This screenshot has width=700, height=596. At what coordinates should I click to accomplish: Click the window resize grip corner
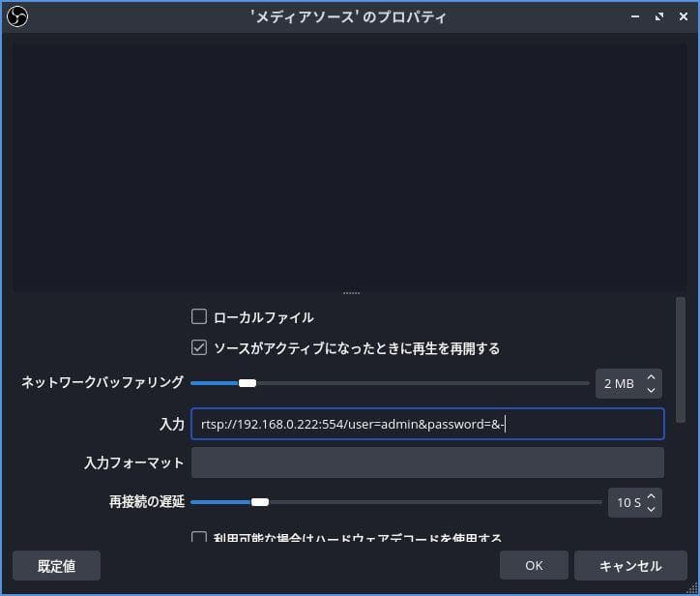(x=692, y=589)
